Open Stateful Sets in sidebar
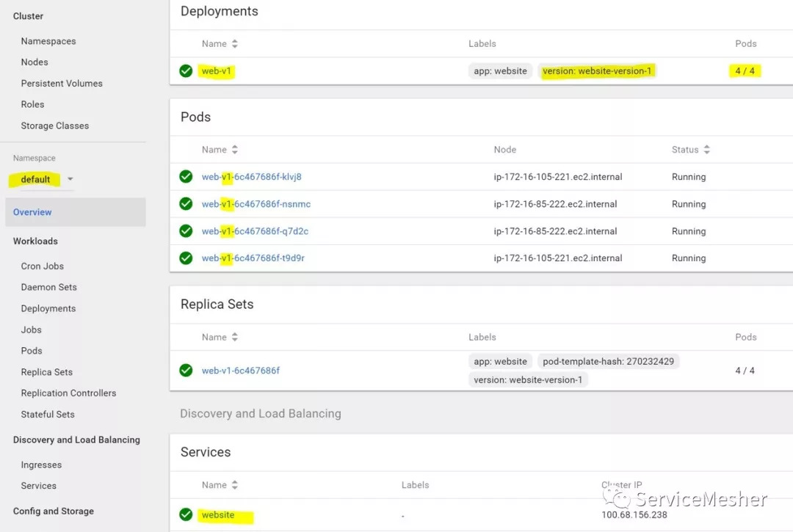 coord(48,415)
